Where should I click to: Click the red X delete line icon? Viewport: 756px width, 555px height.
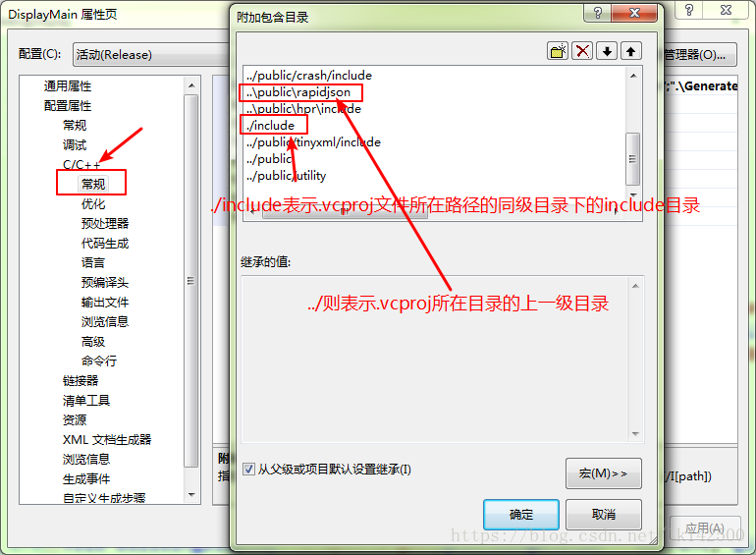coord(582,51)
